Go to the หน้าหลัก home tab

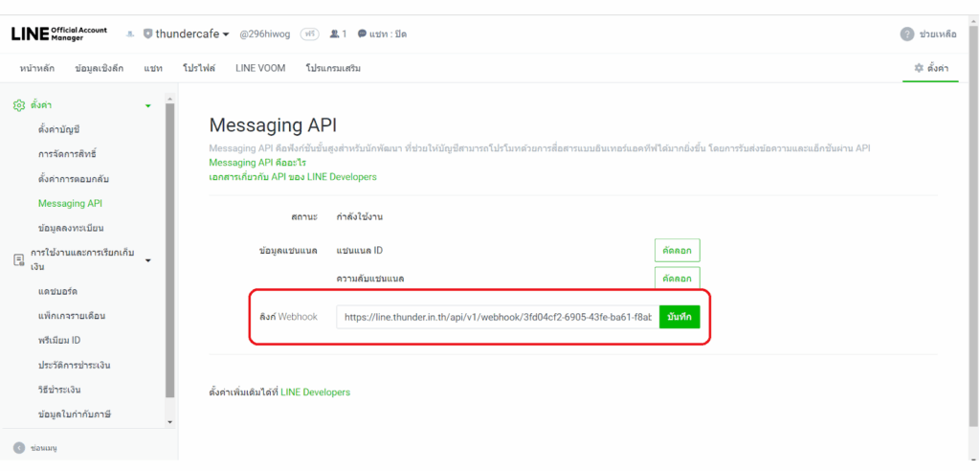pos(38,68)
